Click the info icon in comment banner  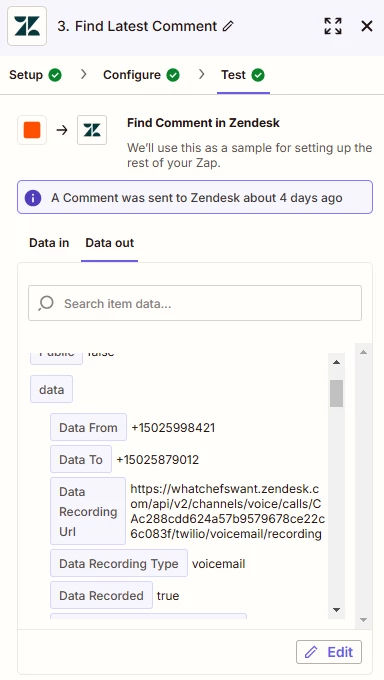(x=33, y=198)
